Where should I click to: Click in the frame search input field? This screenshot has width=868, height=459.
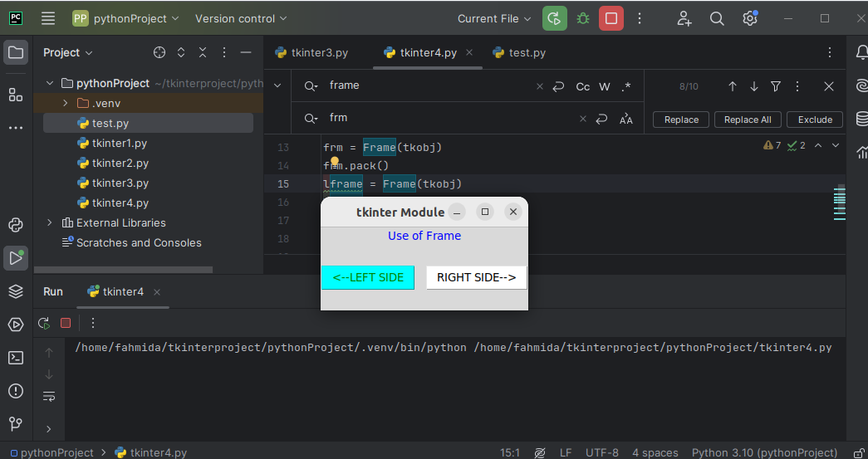431,85
